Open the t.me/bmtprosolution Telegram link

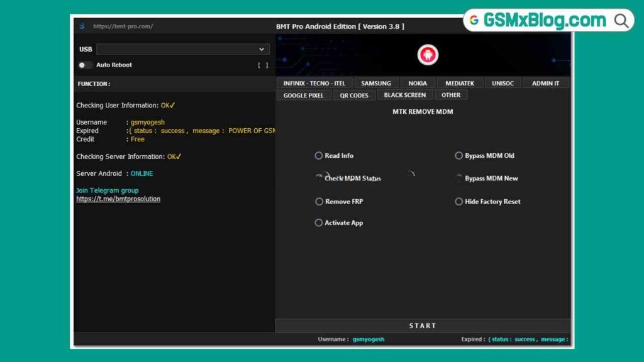tap(118, 199)
